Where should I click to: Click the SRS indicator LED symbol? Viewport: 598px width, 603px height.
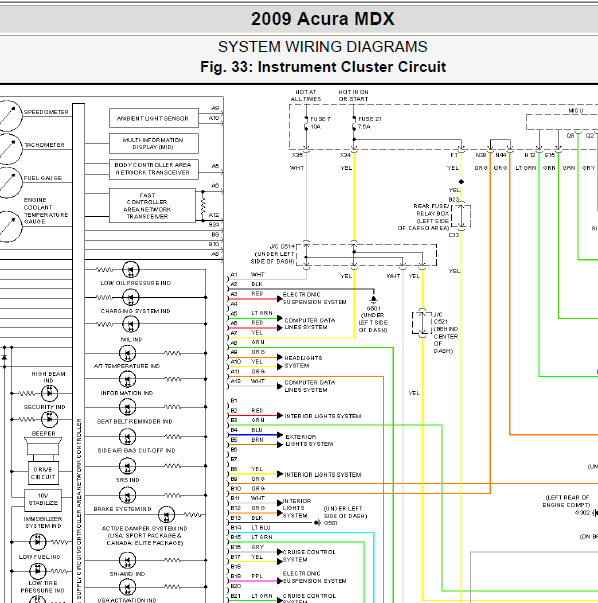click(127, 466)
